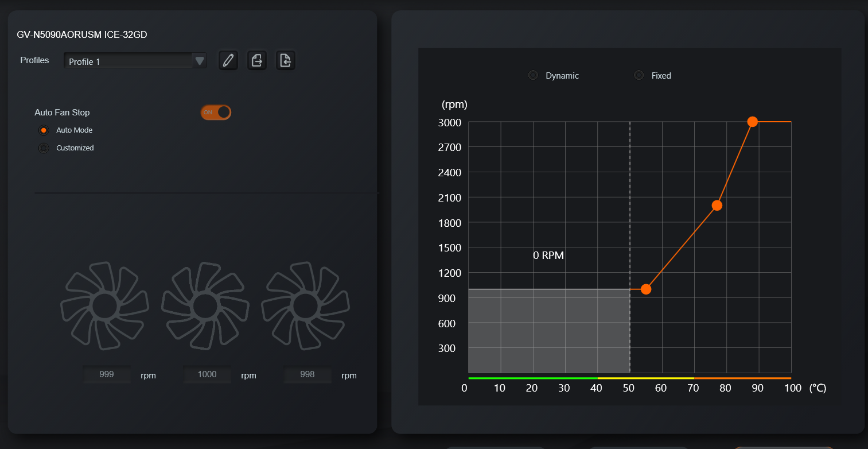
Task: Click the first fan icon above 999 rpm
Action: (105, 306)
